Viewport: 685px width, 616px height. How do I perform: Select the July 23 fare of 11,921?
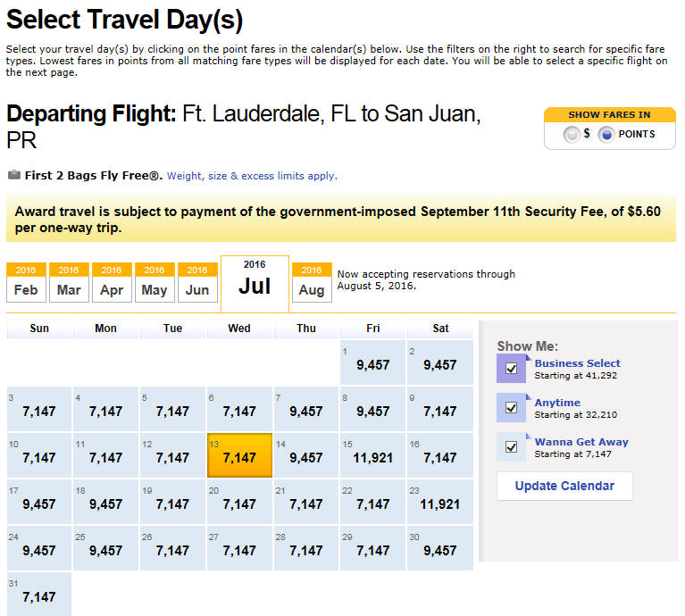[x=440, y=502]
